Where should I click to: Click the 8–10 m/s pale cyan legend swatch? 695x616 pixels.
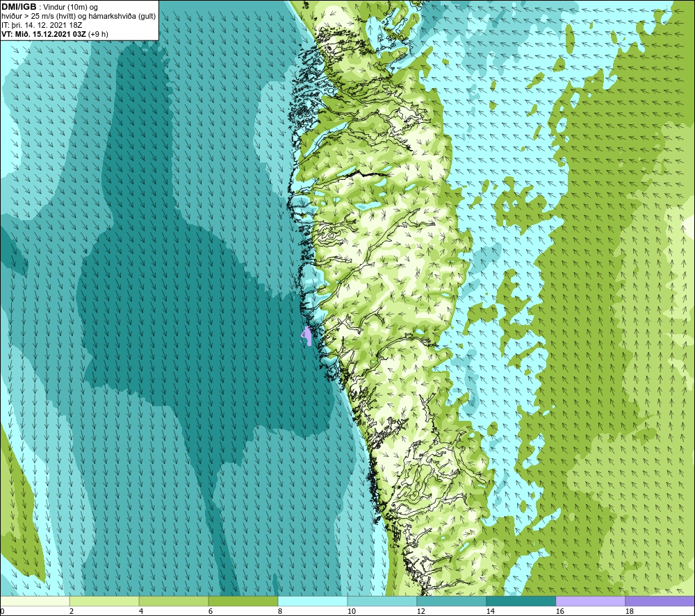(313, 601)
